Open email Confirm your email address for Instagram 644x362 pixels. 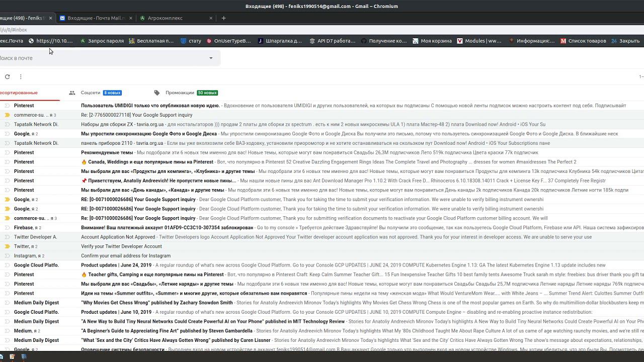pyautogui.click(x=322, y=256)
